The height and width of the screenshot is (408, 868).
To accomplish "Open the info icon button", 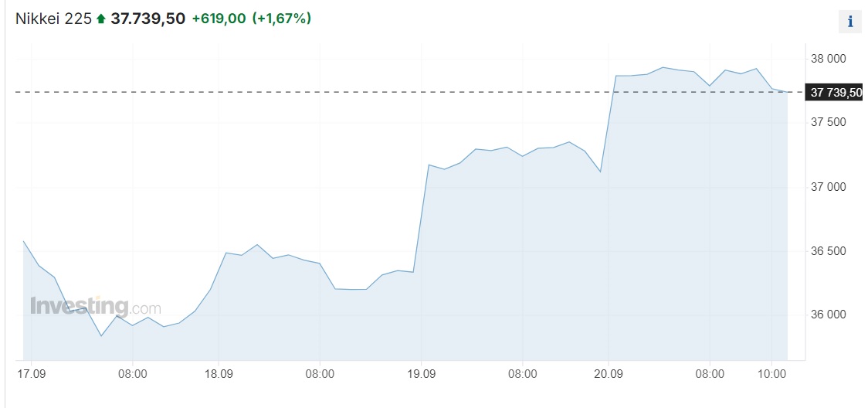I will coord(850,22).
